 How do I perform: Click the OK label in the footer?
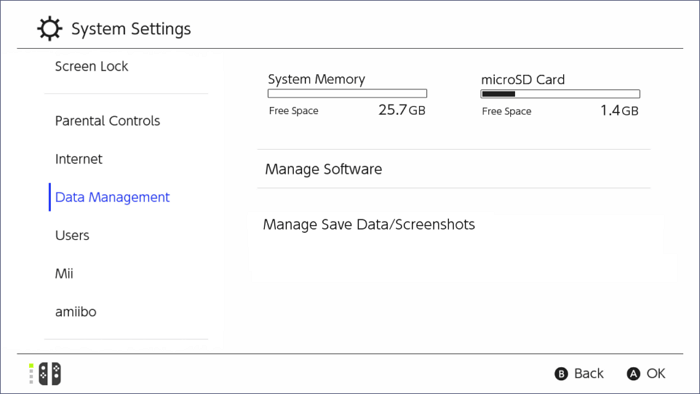655,373
